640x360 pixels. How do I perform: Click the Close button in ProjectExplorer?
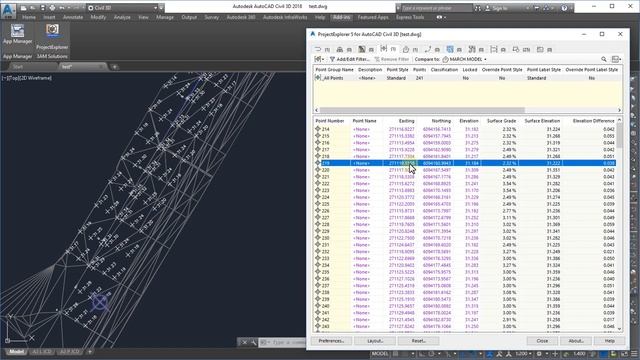pyautogui.click(x=542, y=341)
